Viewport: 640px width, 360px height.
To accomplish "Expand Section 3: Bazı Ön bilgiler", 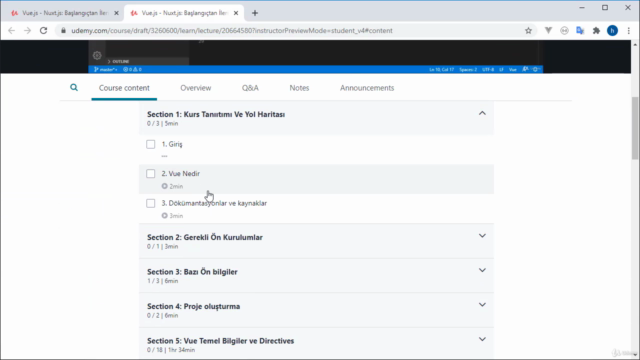I will pos(482,270).
